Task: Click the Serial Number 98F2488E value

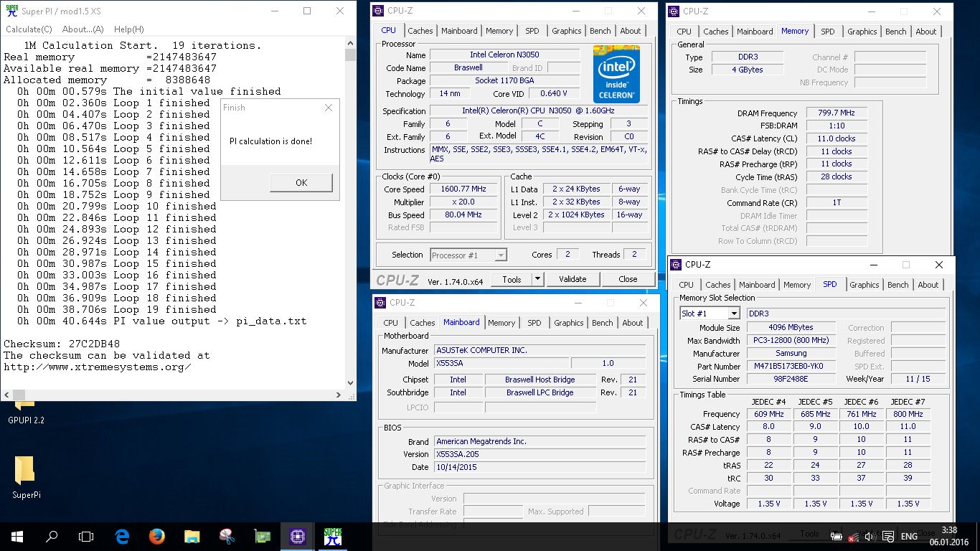Action: [x=791, y=379]
